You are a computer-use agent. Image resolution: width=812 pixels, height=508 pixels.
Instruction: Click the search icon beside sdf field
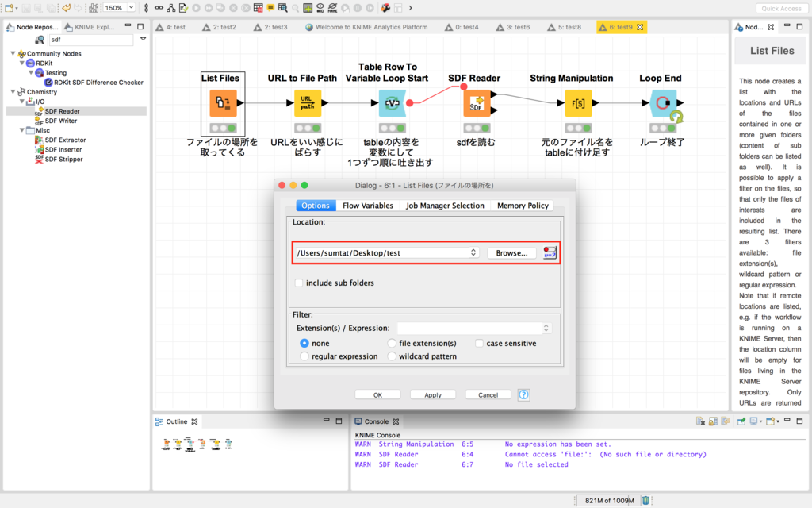pyautogui.click(x=40, y=40)
